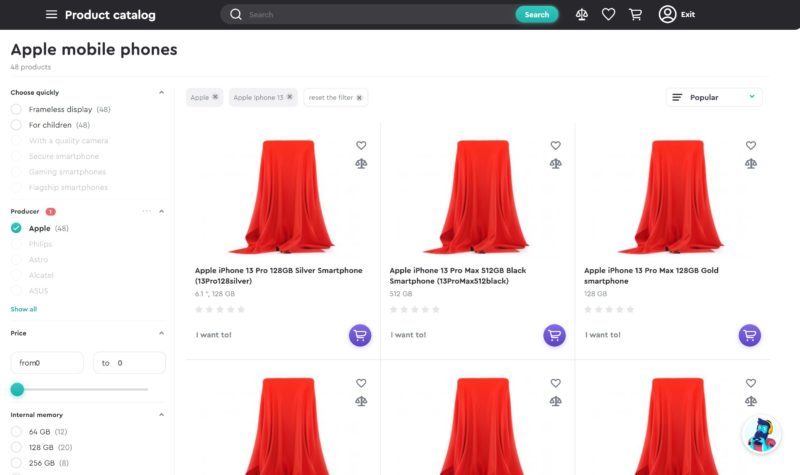Viewport: 800px width, 475px height.
Task: Click the price slider handle
Action: (17, 389)
